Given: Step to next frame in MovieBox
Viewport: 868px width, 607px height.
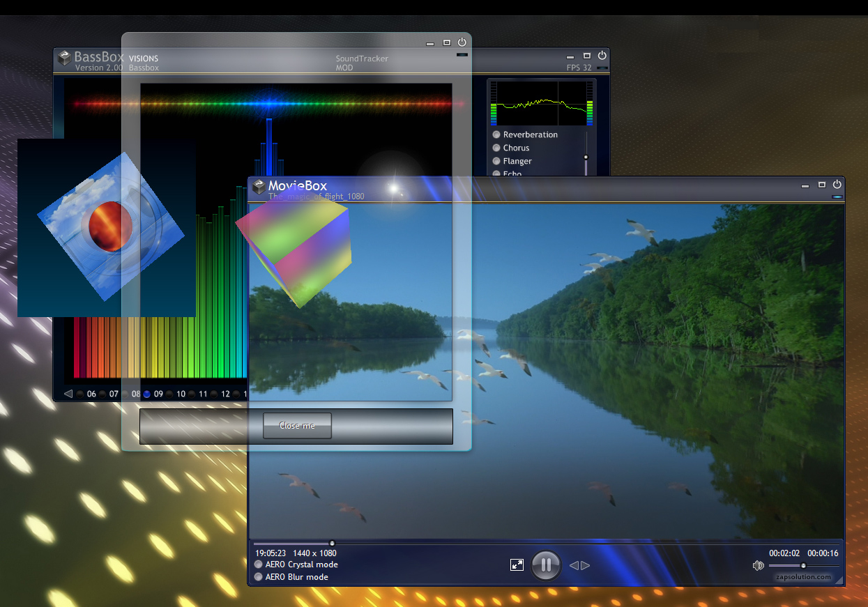Looking at the screenshot, I should tap(585, 565).
